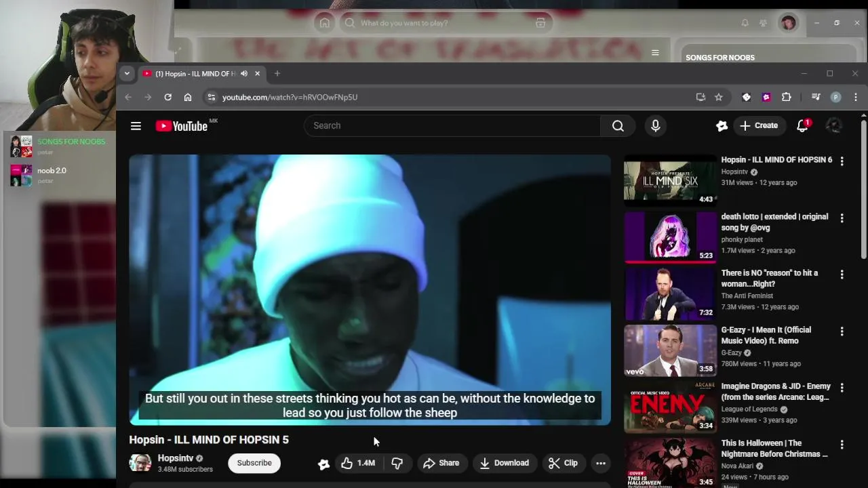Start voice search with the microphone icon

point(655,125)
